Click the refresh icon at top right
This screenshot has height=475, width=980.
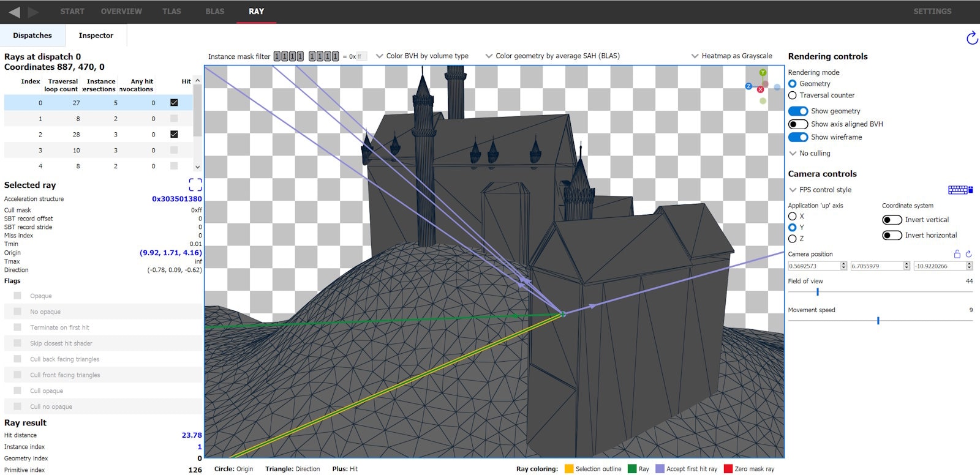coord(971,38)
